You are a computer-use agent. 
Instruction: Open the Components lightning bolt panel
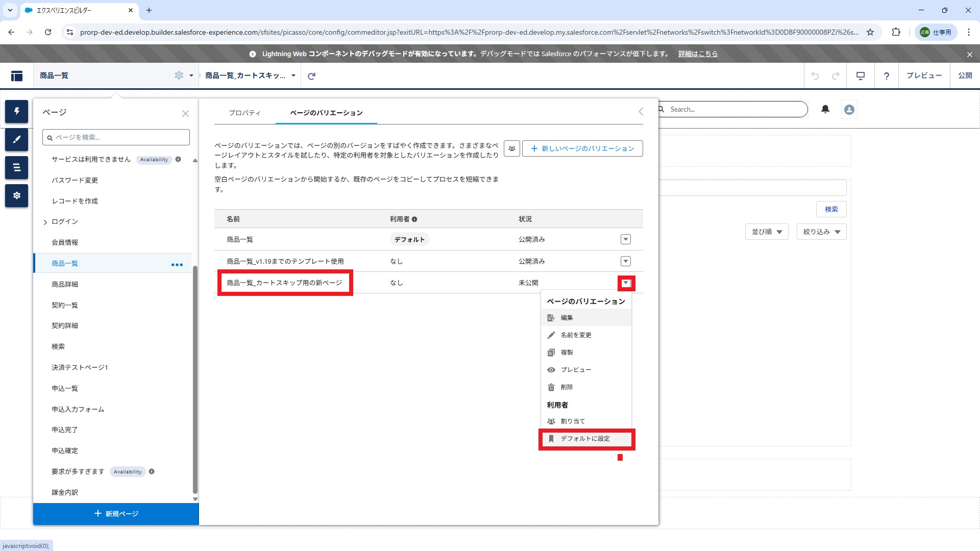tap(16, 111)
